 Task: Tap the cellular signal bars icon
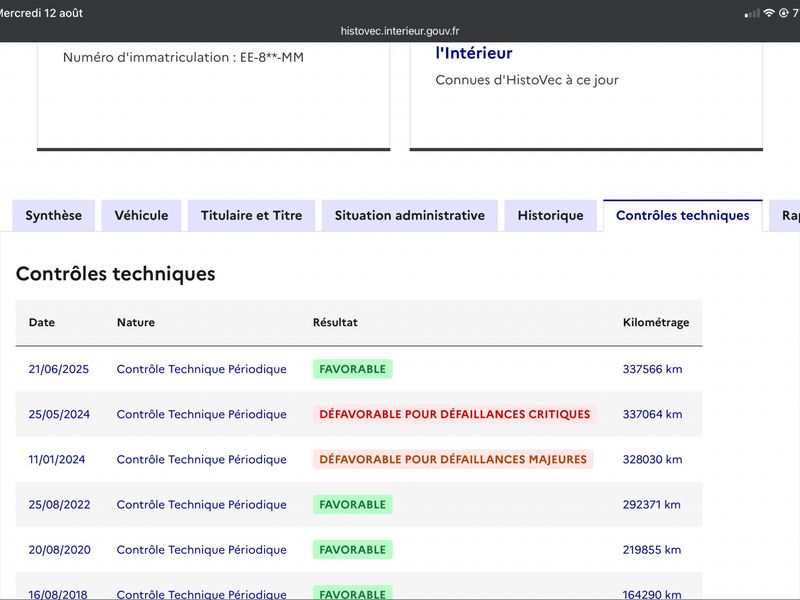(752, 14)
